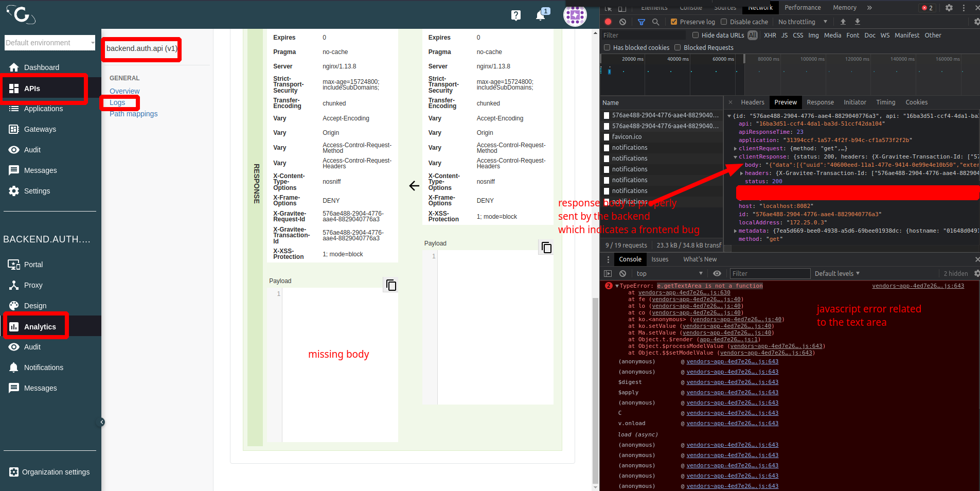This screenshot has height=491, width=980.
Task: Open the Default environment dropdown
Action: pyautogui.click(x=49, y=43)
